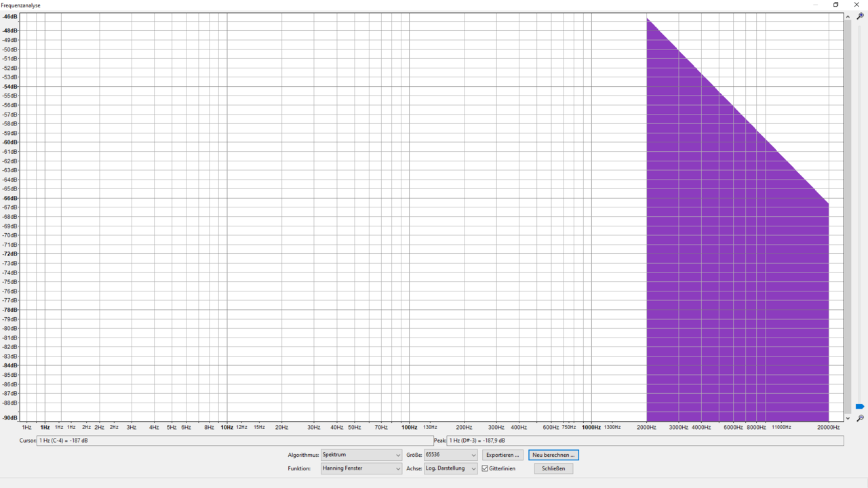Click the 600Hz axis label
Screen dimensions: 868x488
coord(551,427)
